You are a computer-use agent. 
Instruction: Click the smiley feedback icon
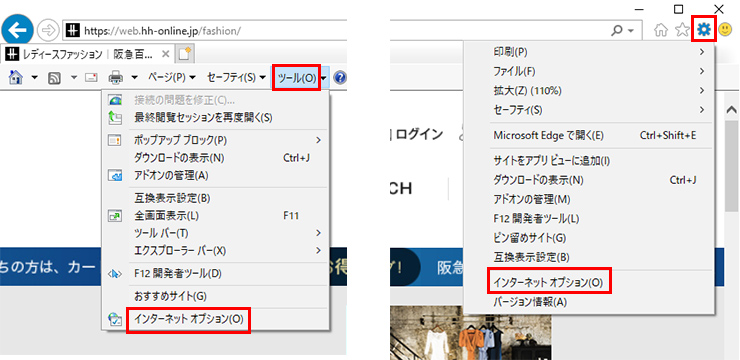725,31
